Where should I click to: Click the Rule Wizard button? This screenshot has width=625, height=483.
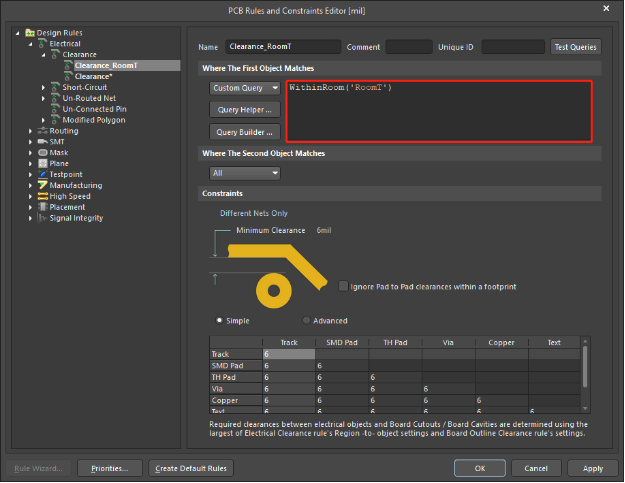(x=38, y=468)
